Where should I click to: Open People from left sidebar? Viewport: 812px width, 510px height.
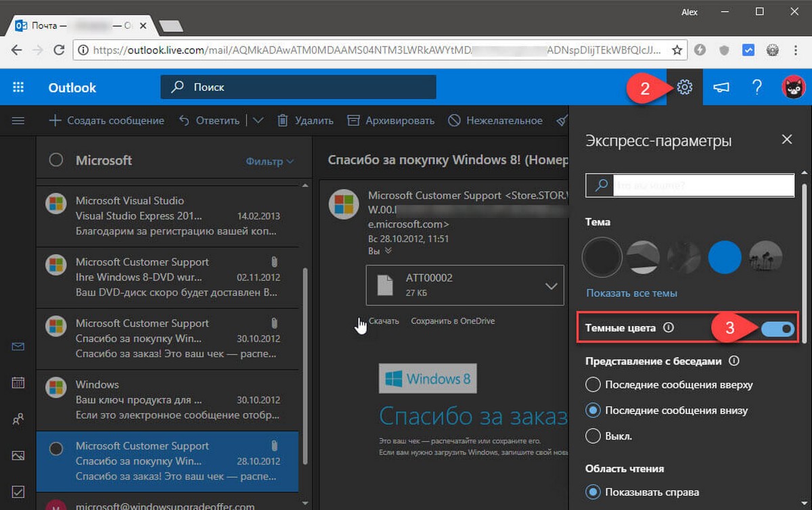point(18,419)
